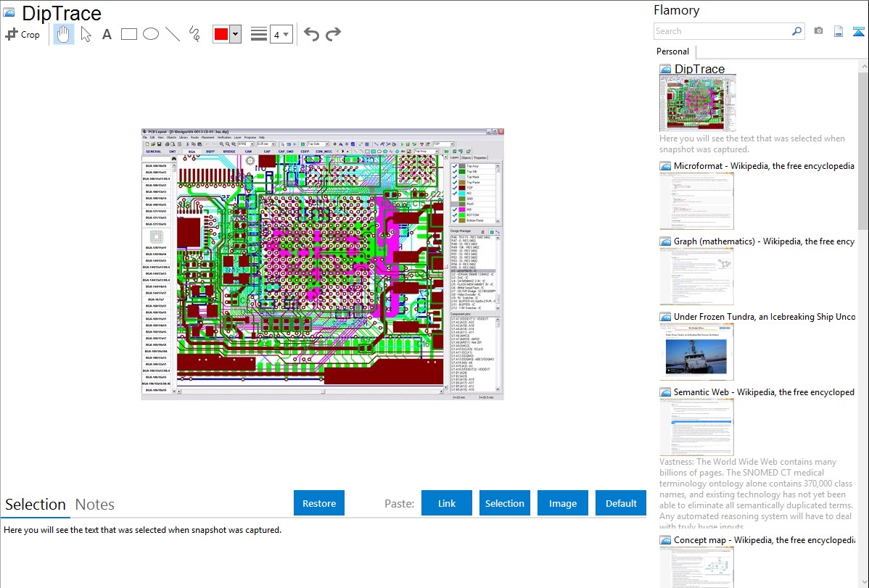Click the Selection paste button

point(505,503)
